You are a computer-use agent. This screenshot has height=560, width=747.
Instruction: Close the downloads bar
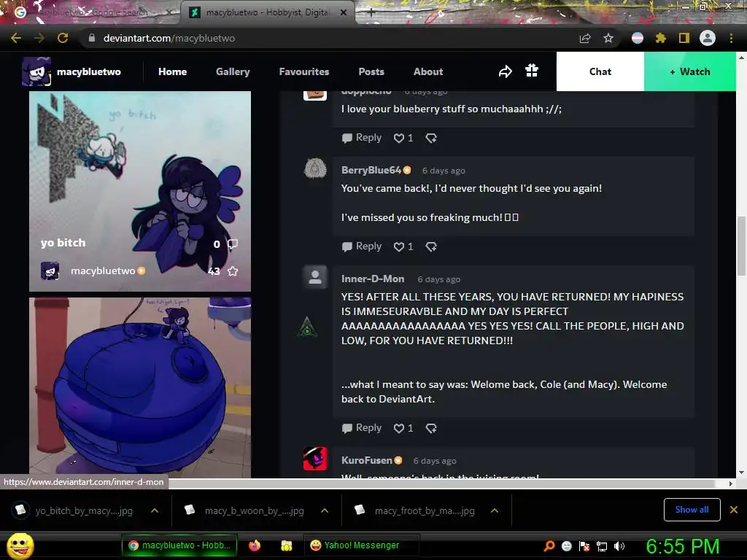click(734, 510)
